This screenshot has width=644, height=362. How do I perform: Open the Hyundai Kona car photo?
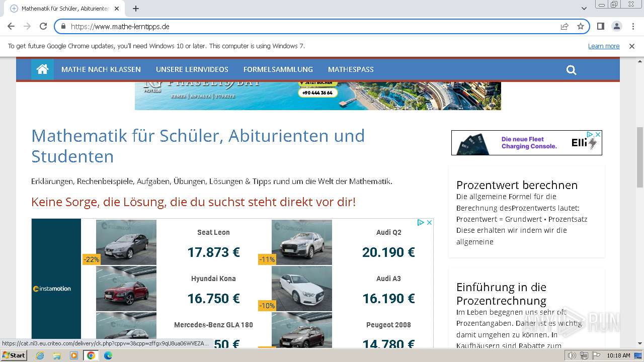pos(126,289)
